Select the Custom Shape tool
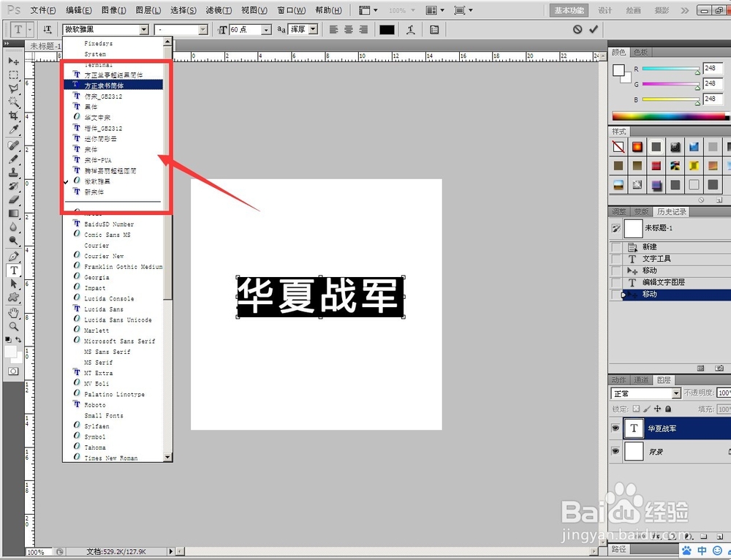 (13, 297)
